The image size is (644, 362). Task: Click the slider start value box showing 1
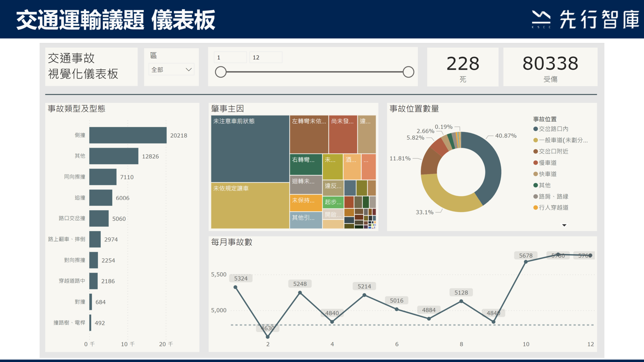(x=230, y=58)
